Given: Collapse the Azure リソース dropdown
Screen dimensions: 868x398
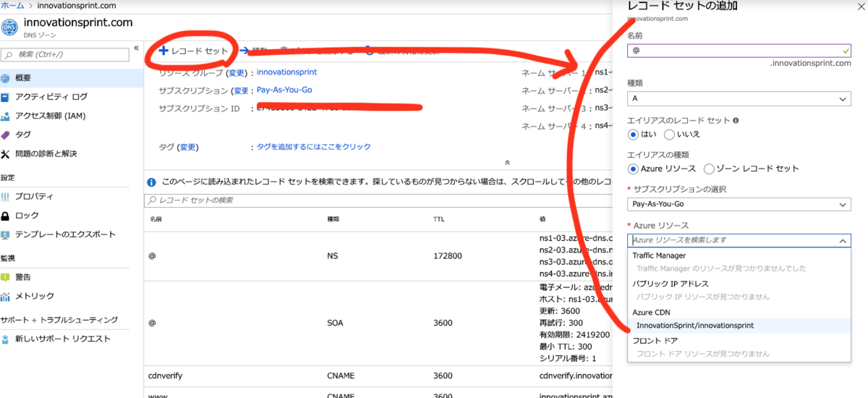Looking at the screenshot, I should click(843, 240).
